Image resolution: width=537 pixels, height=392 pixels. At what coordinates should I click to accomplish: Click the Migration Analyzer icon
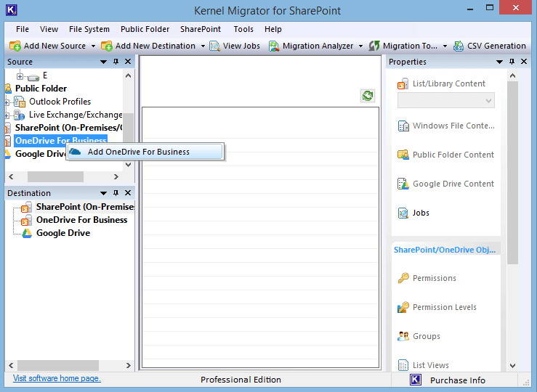(274, 46)
